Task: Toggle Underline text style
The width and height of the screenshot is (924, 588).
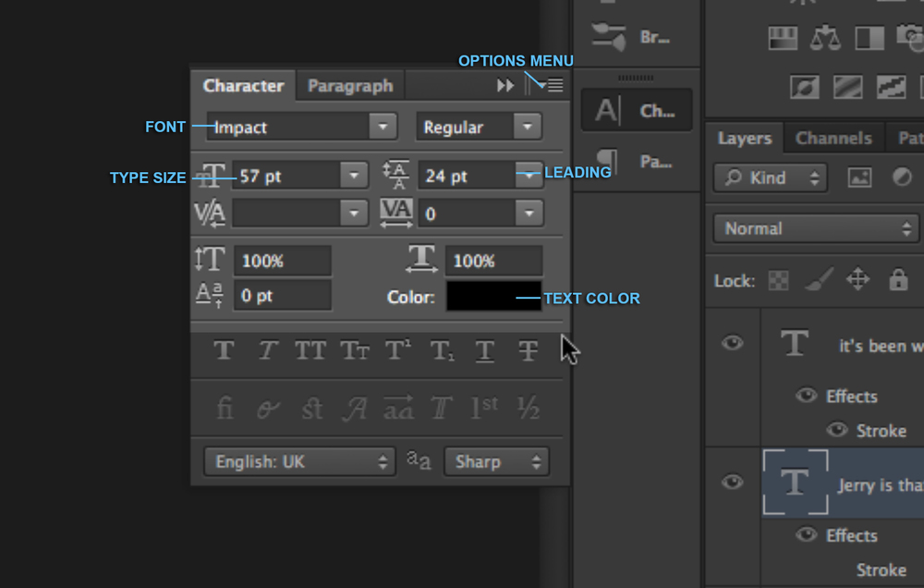Action: (x=484, y=350)
